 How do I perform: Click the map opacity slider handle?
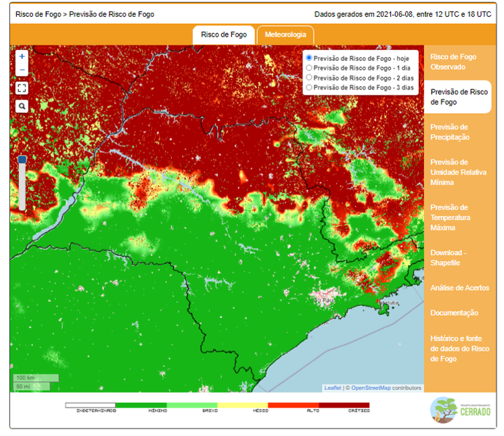click(x=22, y=160)
